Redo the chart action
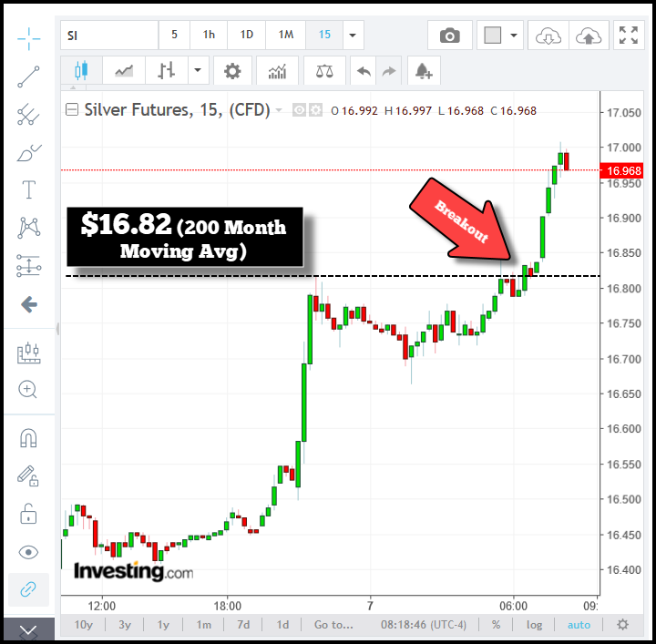 389,71
